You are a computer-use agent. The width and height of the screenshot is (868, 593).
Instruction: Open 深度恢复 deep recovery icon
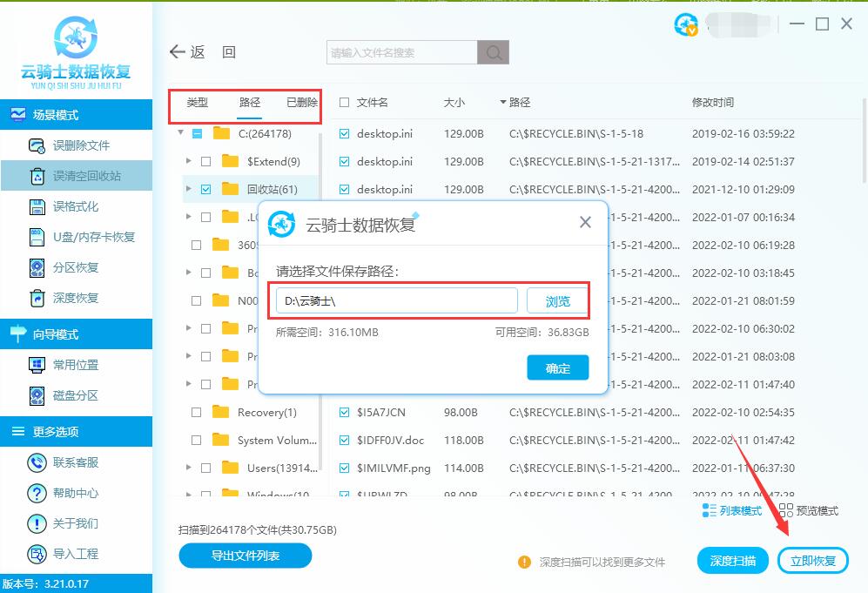coord(37,298)
